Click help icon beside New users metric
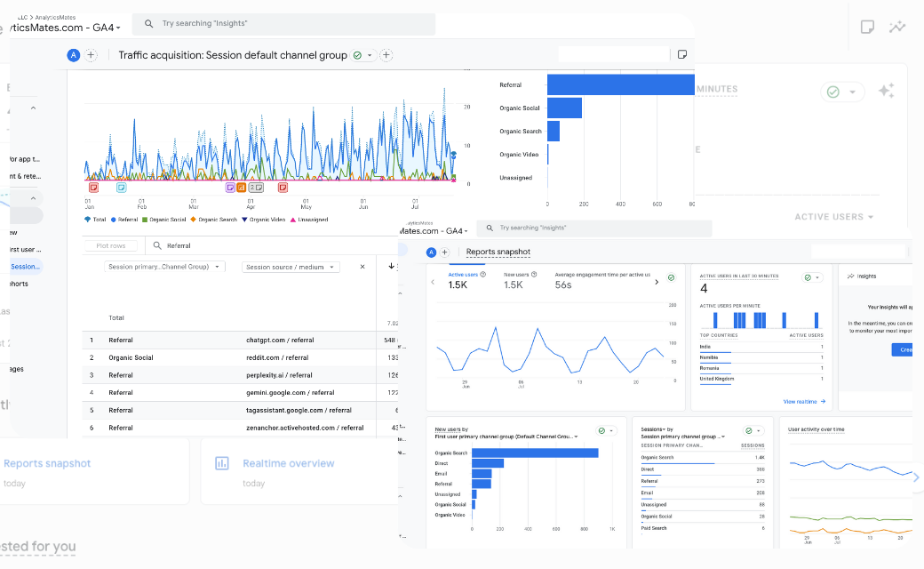 (534, 274)
